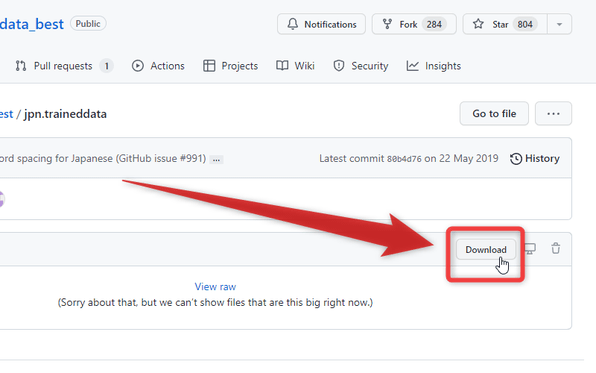Go to the Security tab
Image resolution: width=596 pixels, height=373 pixels.
[360, 66]
